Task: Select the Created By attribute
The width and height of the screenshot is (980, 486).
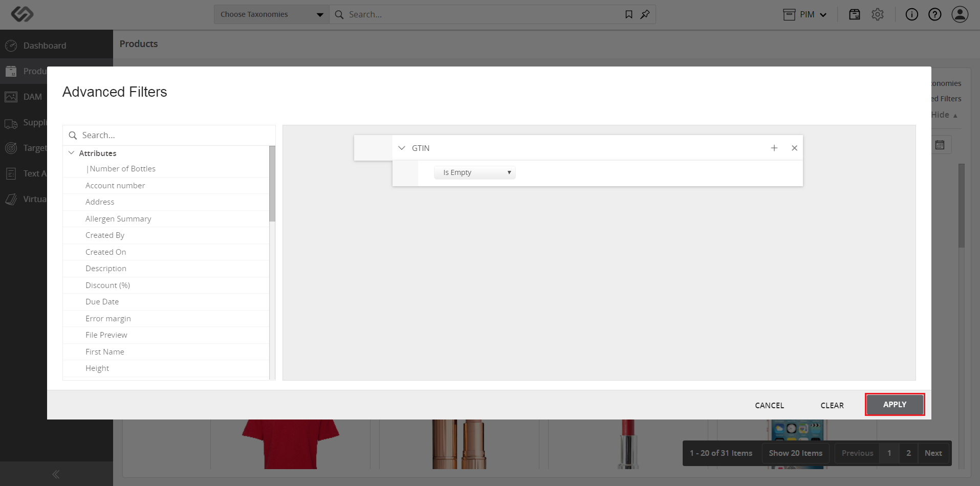Action: coord(166,235)
